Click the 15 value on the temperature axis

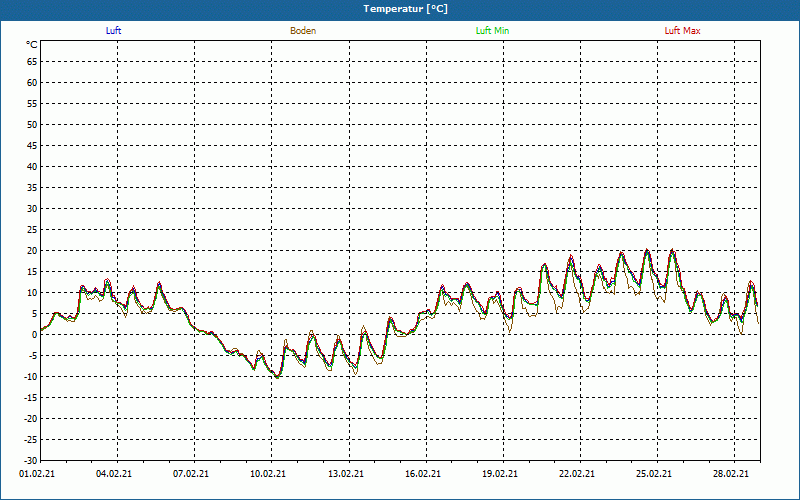coord(32,271)
